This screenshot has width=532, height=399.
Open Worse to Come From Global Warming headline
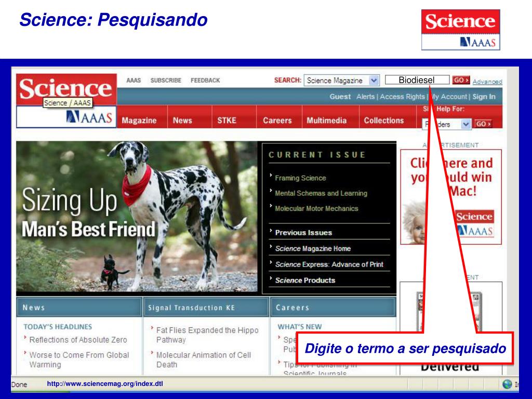pos(79,360)
